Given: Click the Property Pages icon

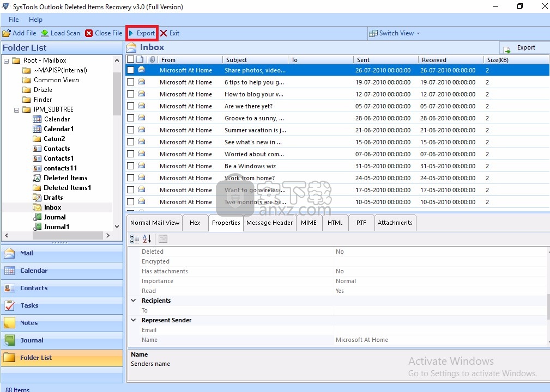Looking at the screenshot, I should click(x=163, y=239).
